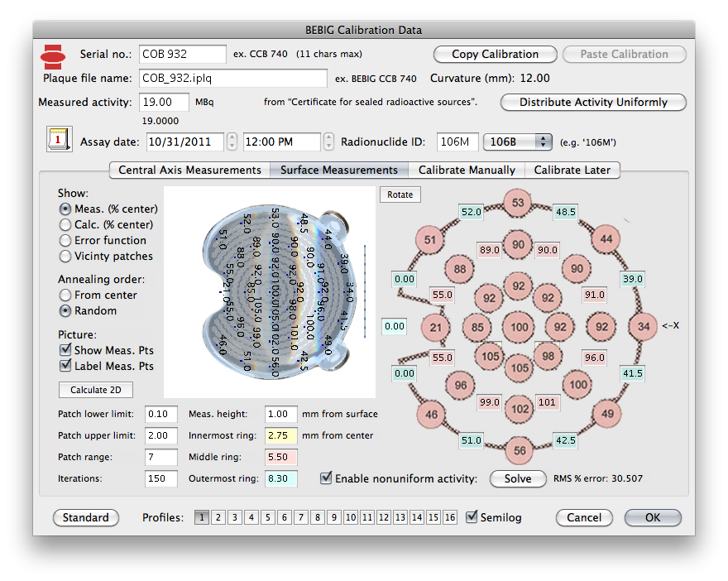Toggle Enable nonuniform activity checkbox
Image resolution: width=728 pixels, height=581 pixels.
click(x=327, y=478)
